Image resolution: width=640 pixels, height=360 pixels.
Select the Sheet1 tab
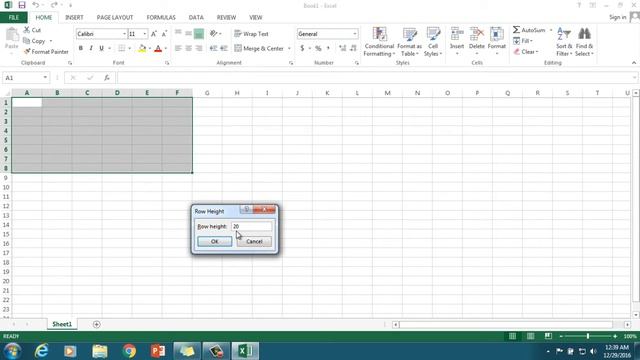[62, 324]
